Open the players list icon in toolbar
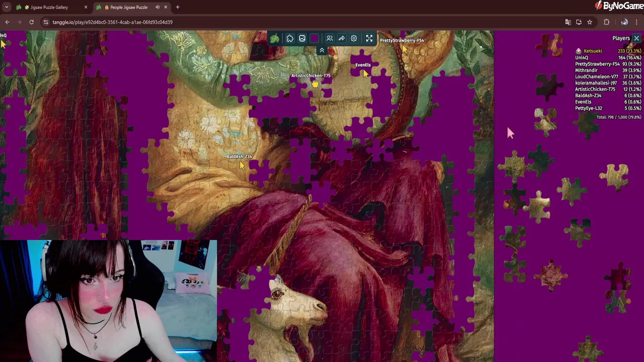This screenshot has width=644, height=362. pos(330,38)
